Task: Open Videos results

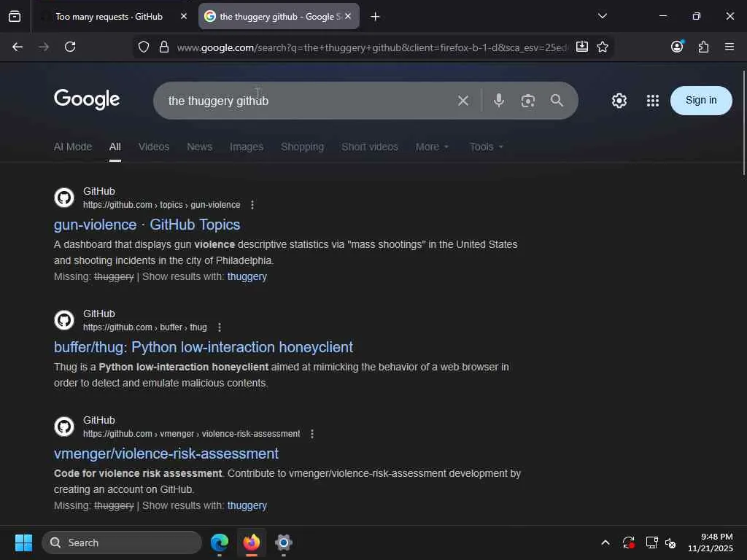Action: point(154,147)
